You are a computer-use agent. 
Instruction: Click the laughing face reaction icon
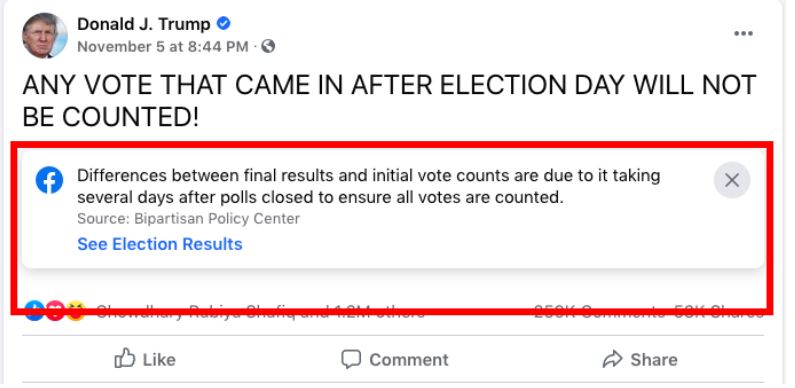pos(76,310)
